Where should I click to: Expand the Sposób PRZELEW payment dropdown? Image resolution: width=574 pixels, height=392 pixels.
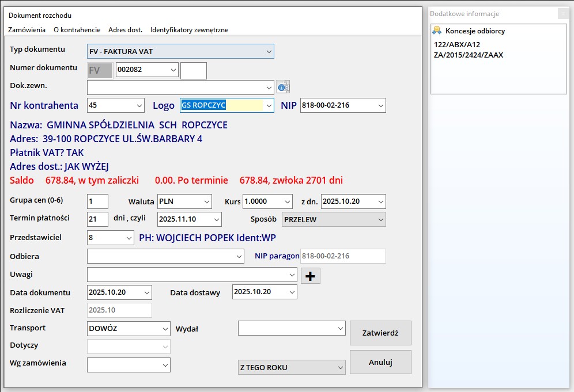coord(380,219)
